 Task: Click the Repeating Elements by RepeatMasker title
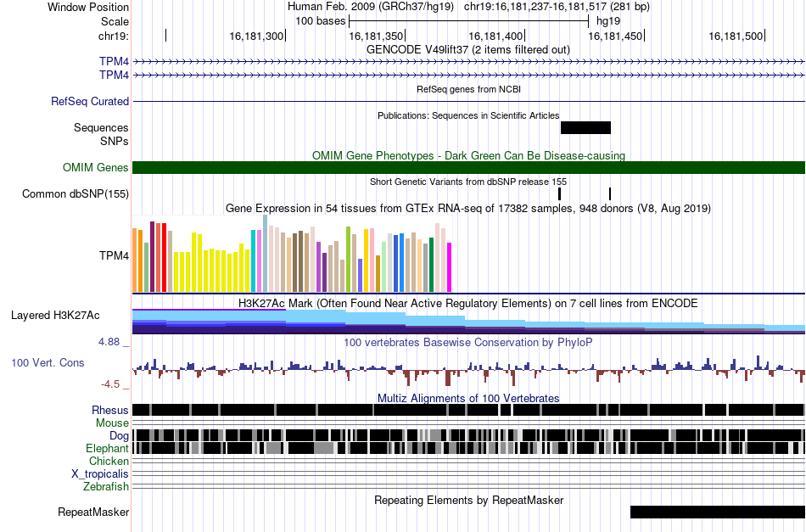click(x=469, y=500)
